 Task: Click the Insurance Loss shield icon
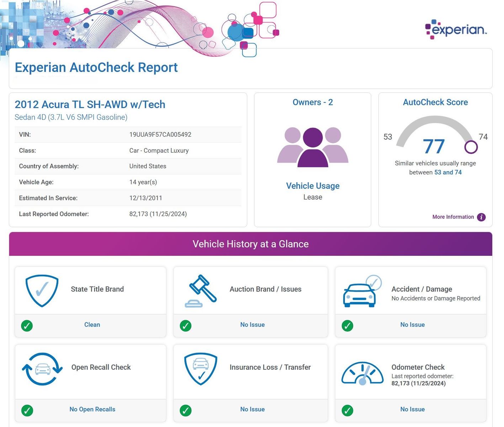(201, 369)
